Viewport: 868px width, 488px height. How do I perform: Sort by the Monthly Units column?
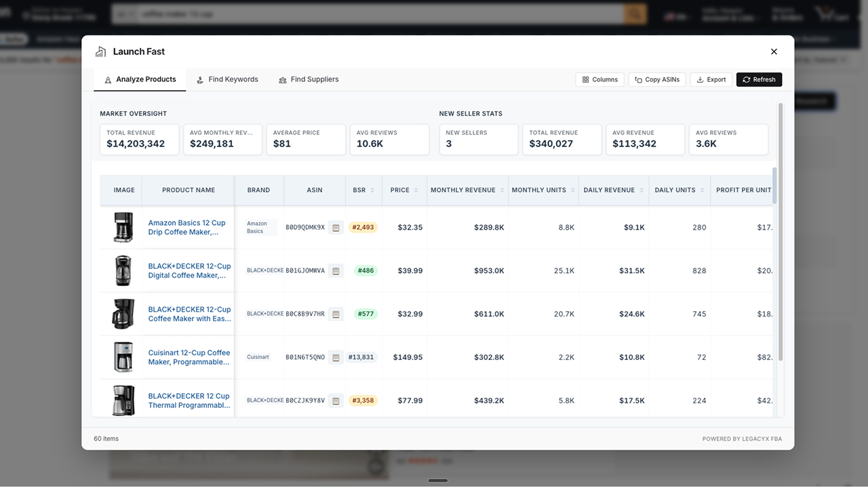543,190
